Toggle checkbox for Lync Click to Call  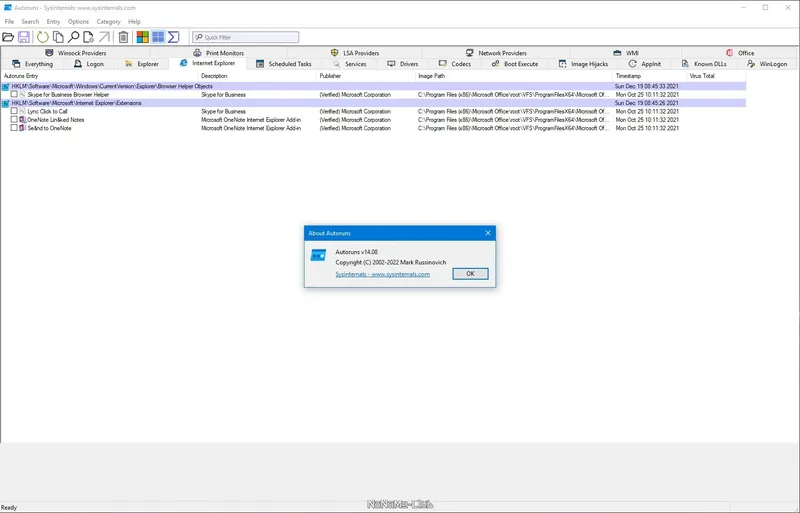click(x=14, y=111)
